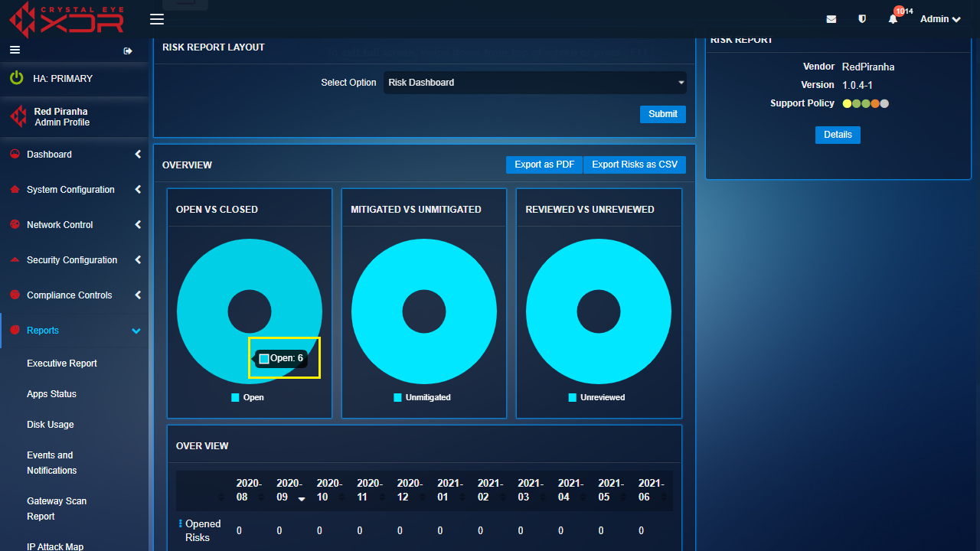Viewport: 980px width, 551px height.
Task: Toggle the Unmitigated legend swatch
Action: click(x=398, y=398)
